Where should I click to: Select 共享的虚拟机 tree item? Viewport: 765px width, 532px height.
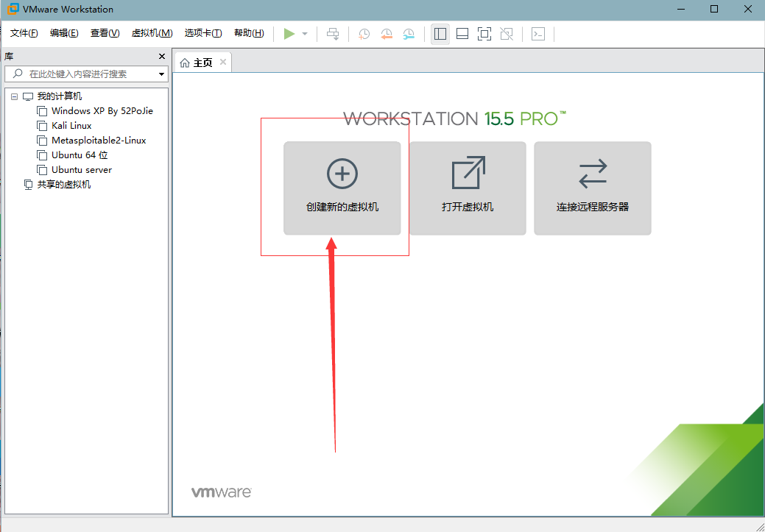click(64, 185)
